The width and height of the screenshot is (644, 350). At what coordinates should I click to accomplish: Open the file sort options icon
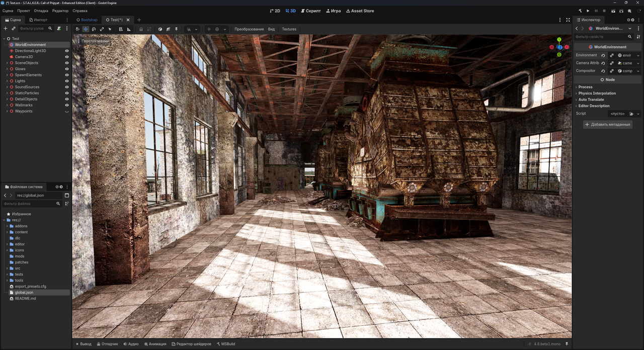click(x=67, y=204)
